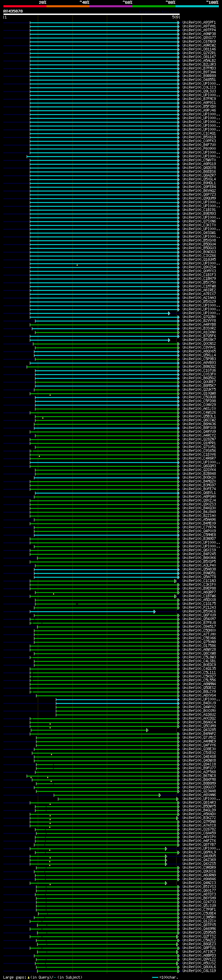Click the white query length bar

pyautogui.click(x=92, y=14)
